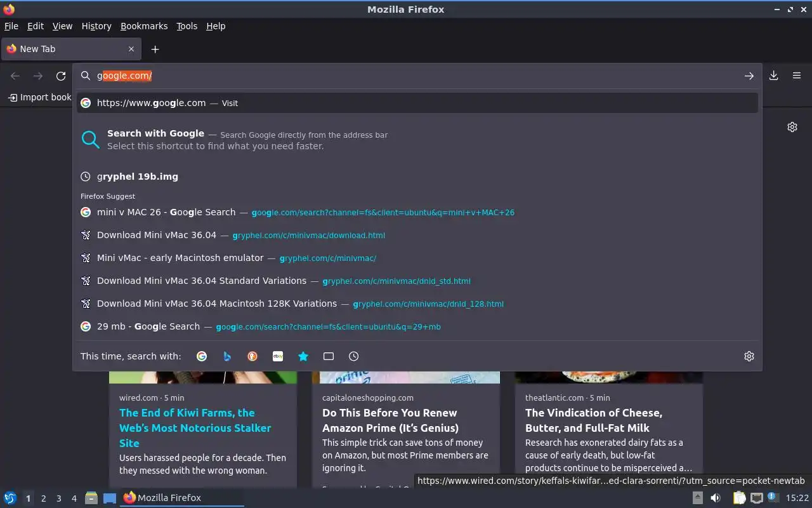Open search settings gear in the dropdown
The image size is (812, 508).
[749, 356]
